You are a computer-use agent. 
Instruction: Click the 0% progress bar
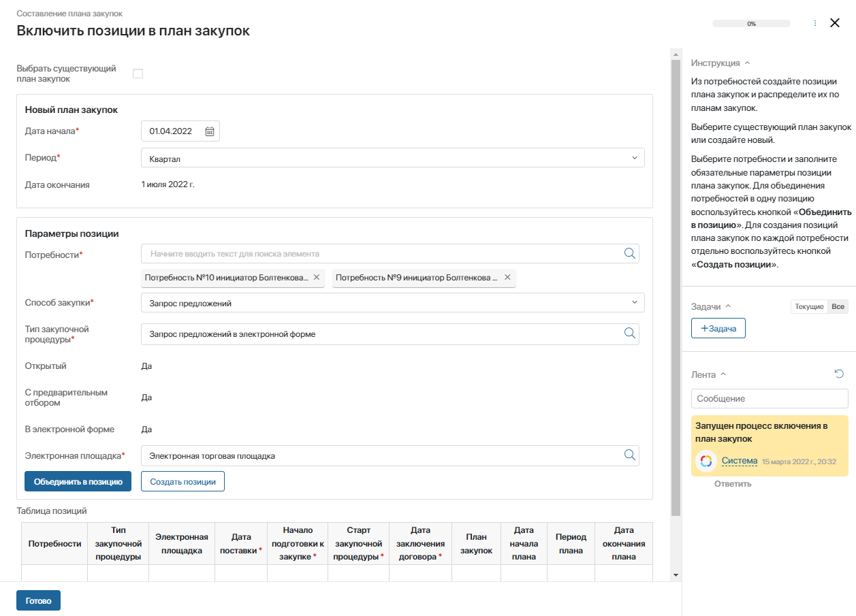click(751, 23)
